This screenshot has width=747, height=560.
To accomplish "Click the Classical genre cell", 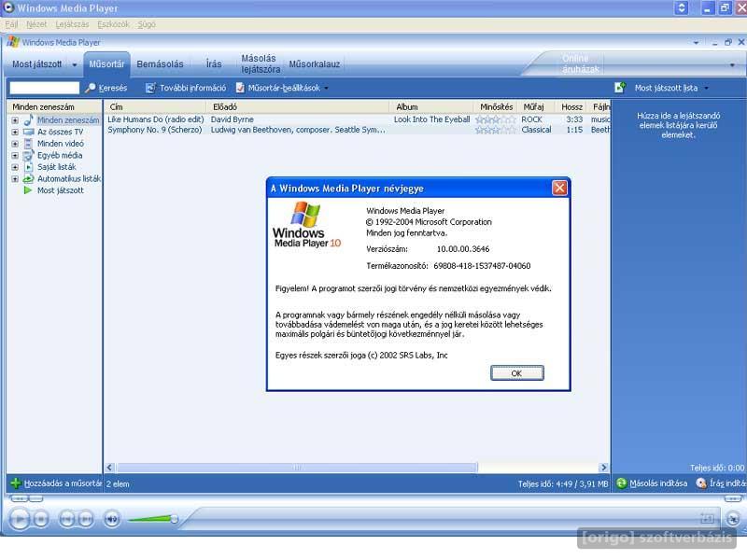I will click(x=536, y=130).
